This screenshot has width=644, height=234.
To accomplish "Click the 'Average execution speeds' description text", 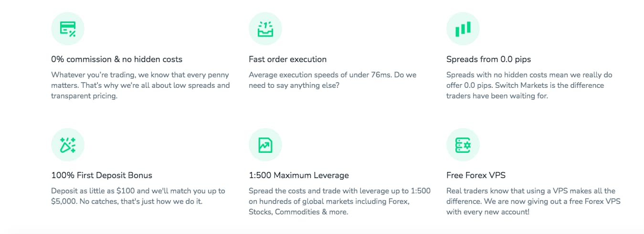I will [333, 80].
